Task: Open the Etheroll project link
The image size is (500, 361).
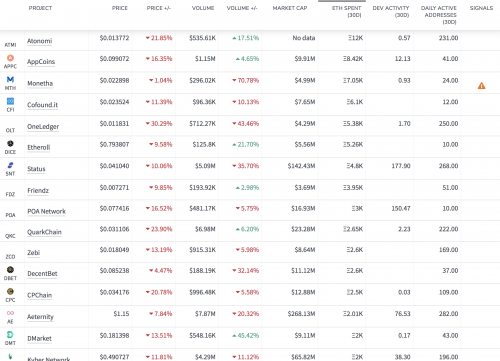Action: tap(39, 147)
